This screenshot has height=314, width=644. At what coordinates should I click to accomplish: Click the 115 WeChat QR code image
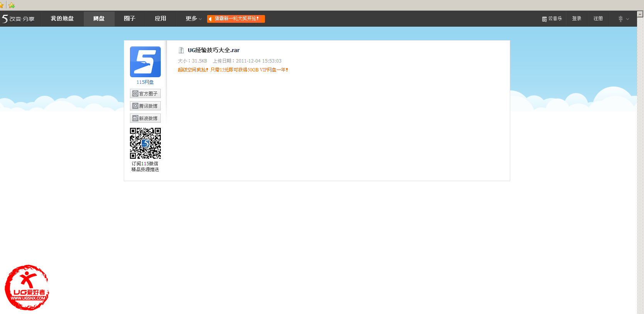(x=145, y=143)
